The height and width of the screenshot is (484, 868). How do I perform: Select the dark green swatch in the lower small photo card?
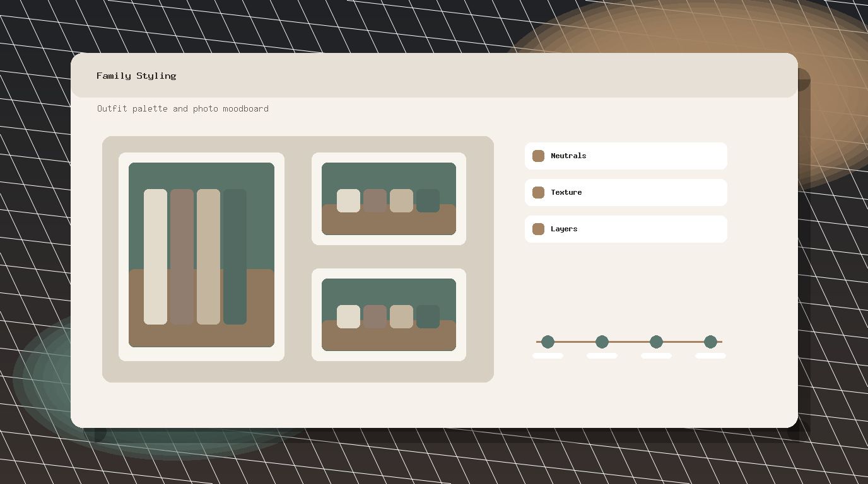428,316
